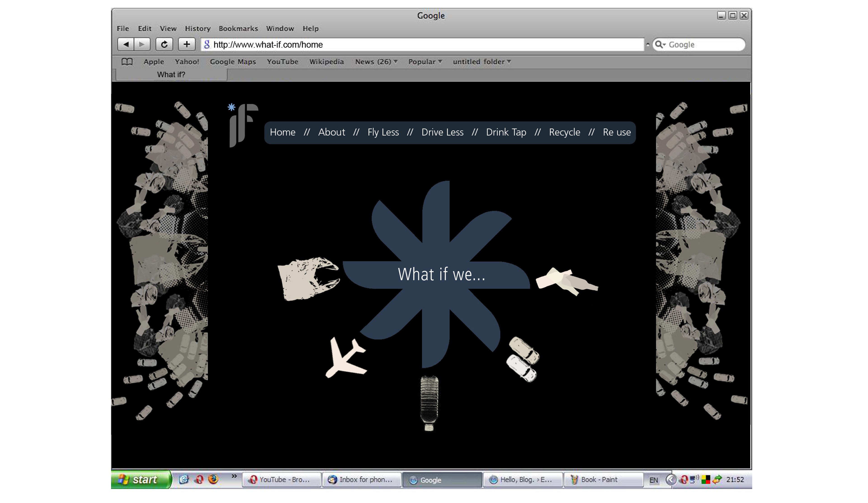Open the Window menu

pos(280,28)
